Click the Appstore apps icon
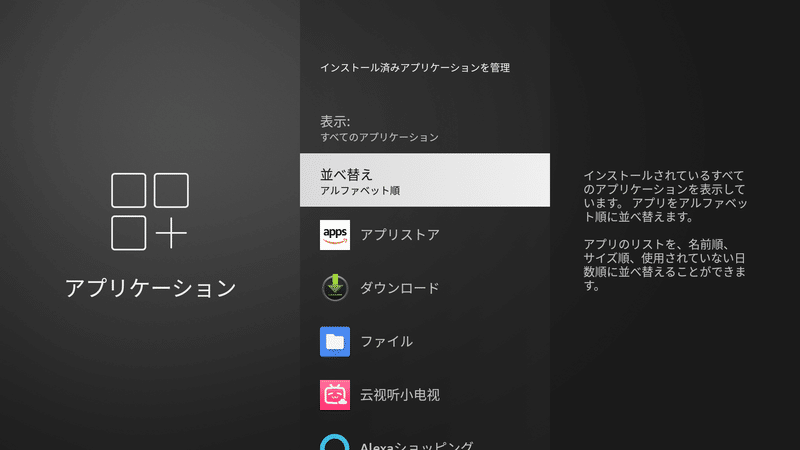Image resolution: width=800 pixels, height=450 pixels. (x=335, y=235)
